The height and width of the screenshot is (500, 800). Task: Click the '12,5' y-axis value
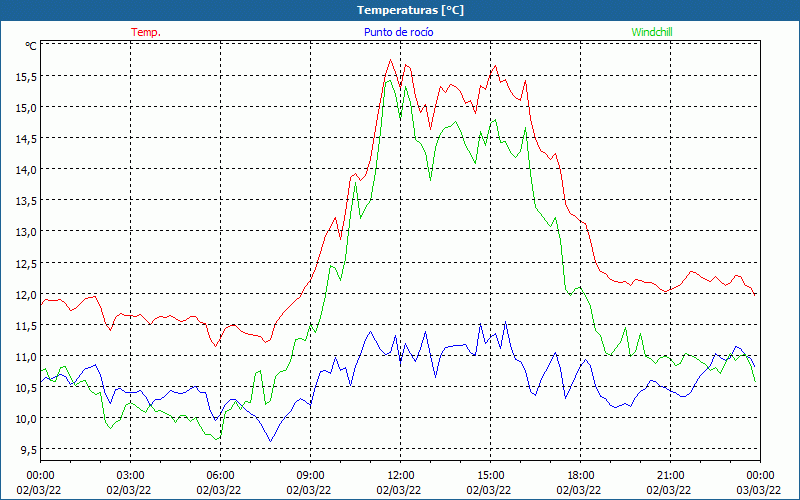click(x=26, y=263)
